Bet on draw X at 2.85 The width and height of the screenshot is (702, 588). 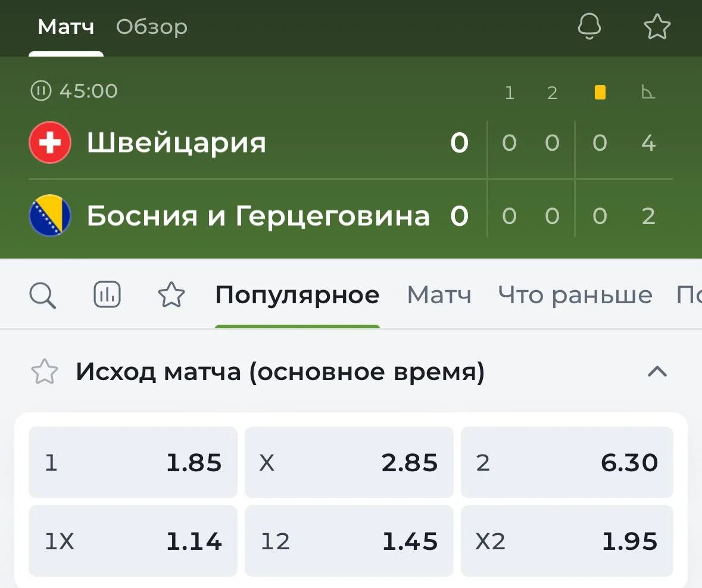click(349, 462)
